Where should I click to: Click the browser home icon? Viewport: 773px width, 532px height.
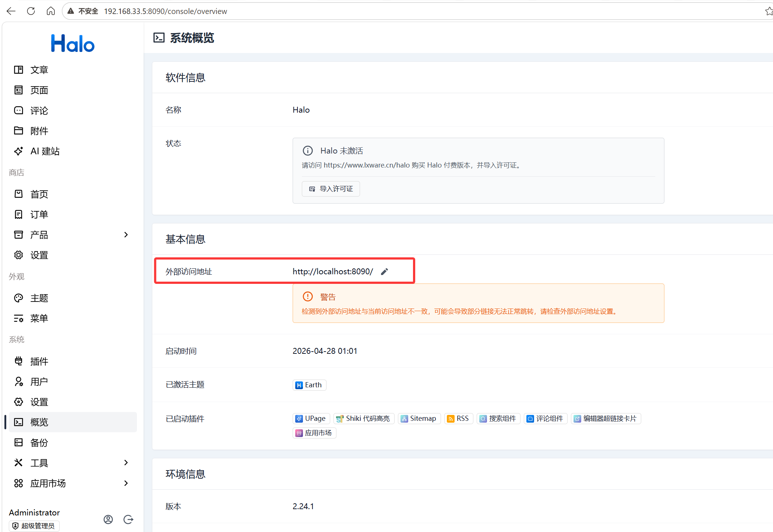51,11
